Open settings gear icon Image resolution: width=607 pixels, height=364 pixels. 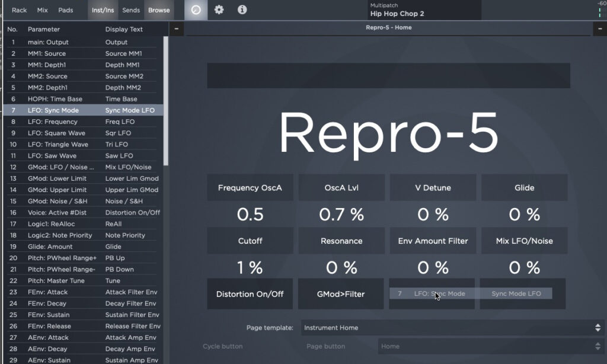click(219, 9)
